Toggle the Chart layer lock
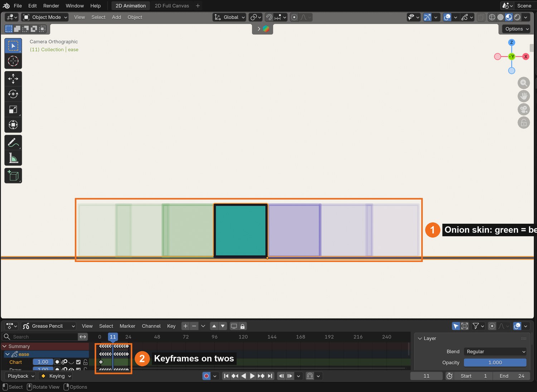This screenshot has height=392, width=537. (x=86, y=362)
